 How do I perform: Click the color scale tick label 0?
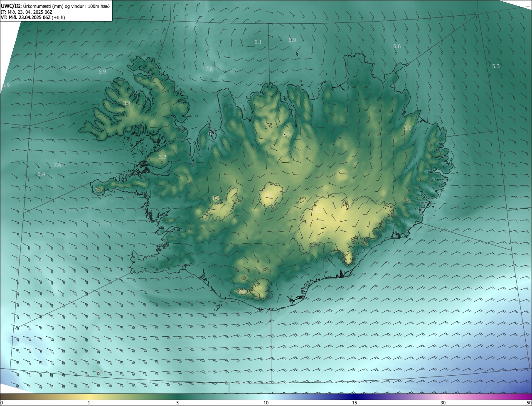pos(2,403)
